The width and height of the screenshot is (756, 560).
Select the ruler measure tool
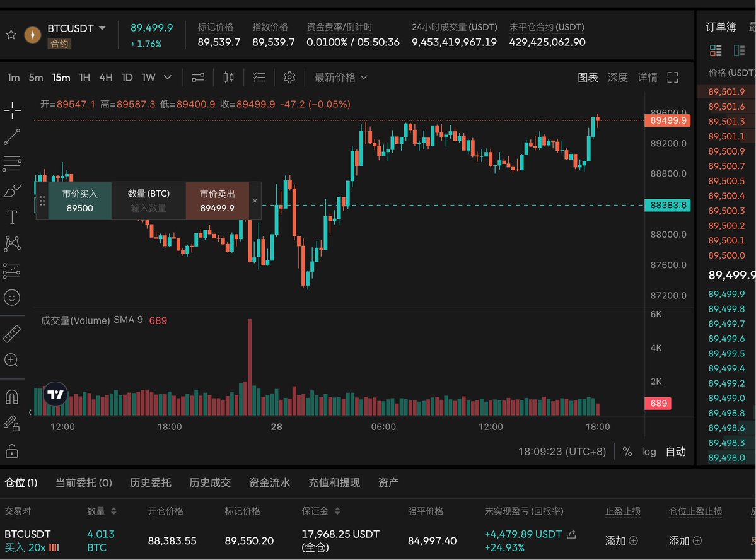[12, 334]
